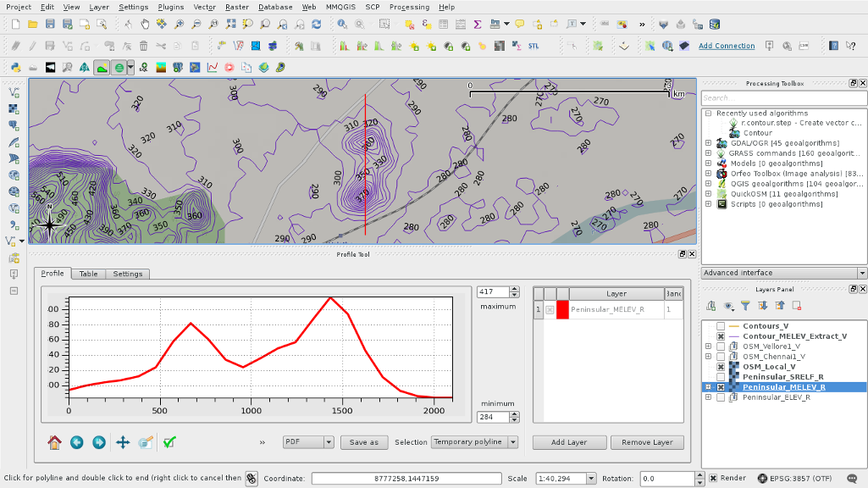Viewport: 868px width, 488px height.
Task: Select the Pan Map hand tool
Action: point(145,25)
